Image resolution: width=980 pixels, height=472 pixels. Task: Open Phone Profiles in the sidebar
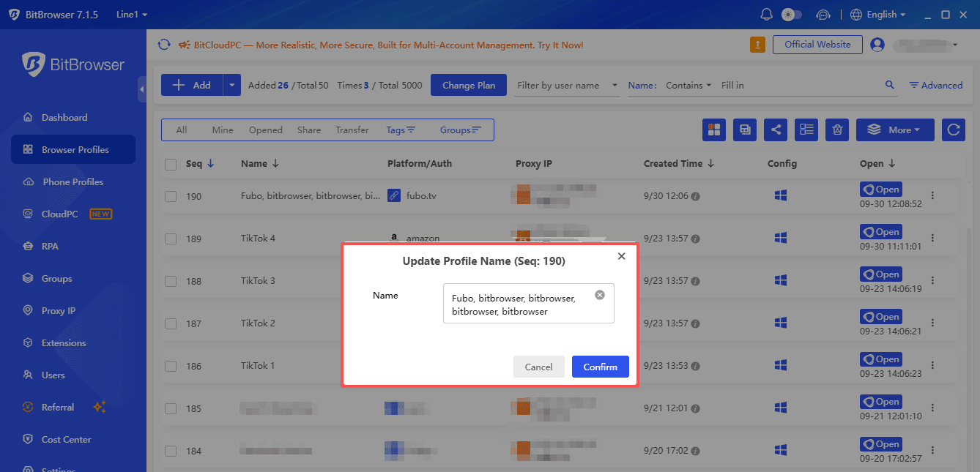tap(73, 181)
